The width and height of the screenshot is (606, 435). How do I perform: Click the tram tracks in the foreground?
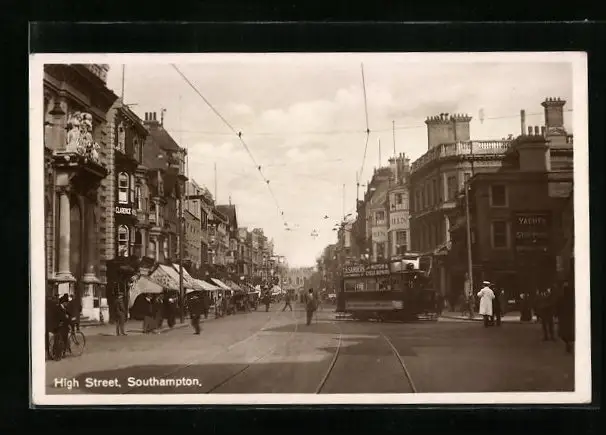(367, 364)
